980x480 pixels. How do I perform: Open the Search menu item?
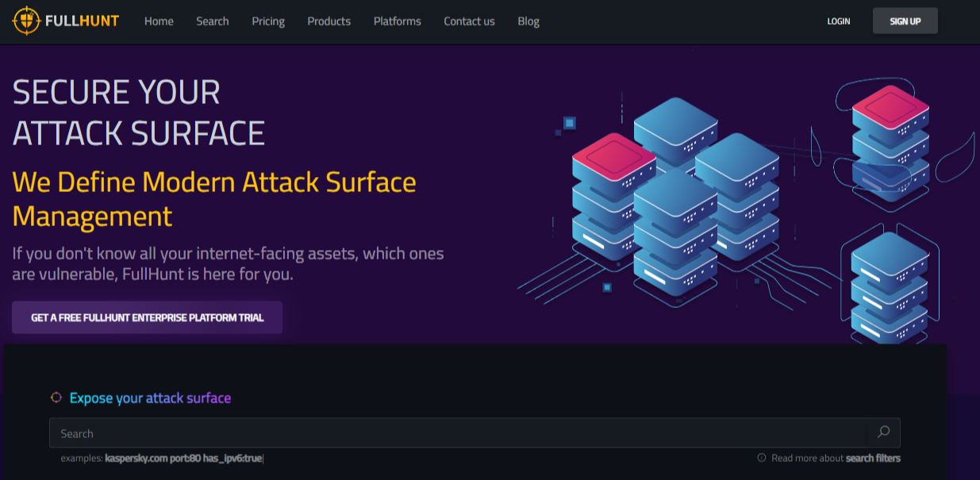pyautogui.click(x=213, y=21)
